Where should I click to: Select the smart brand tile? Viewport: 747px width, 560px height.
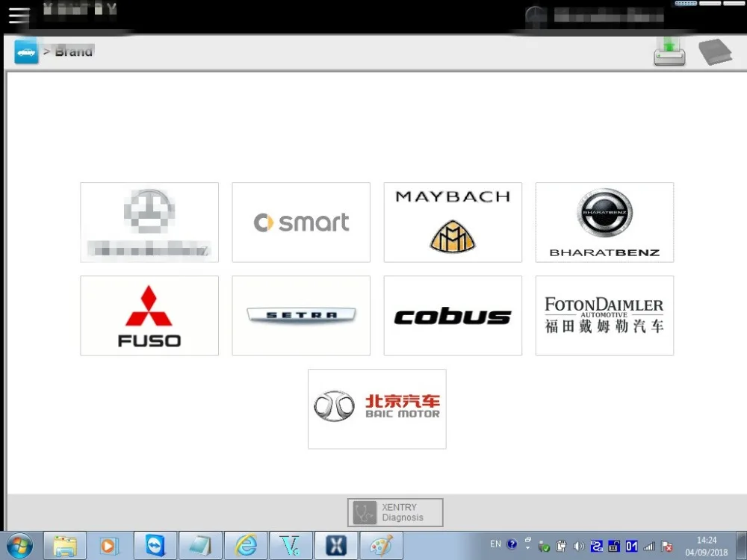click(301, 223)
